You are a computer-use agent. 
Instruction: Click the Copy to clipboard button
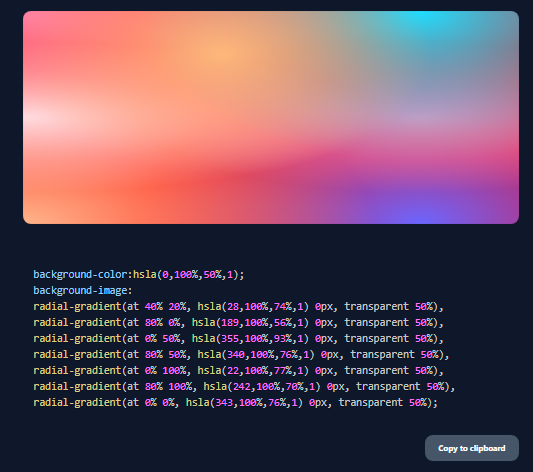pyautogui.click(x=471, y=448)
